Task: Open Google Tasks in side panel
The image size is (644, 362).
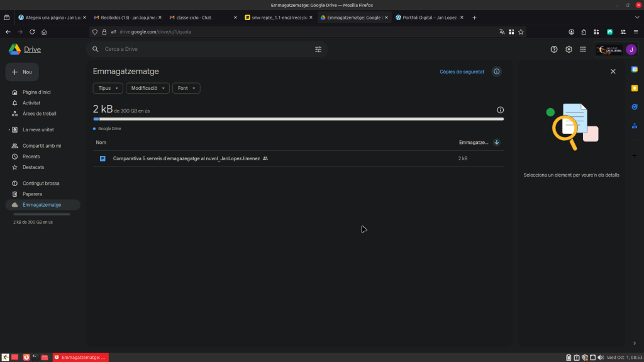Action: click(x=635, y=107)
